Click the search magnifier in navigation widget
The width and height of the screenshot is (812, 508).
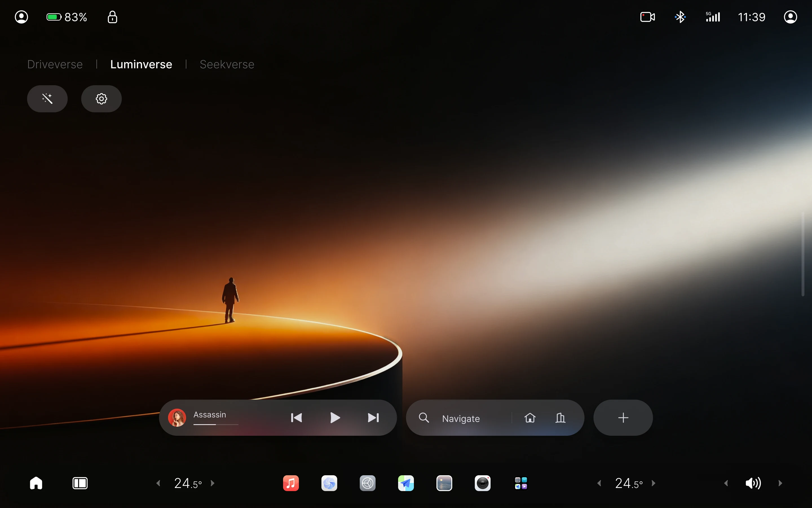click(x=424, y=418)
